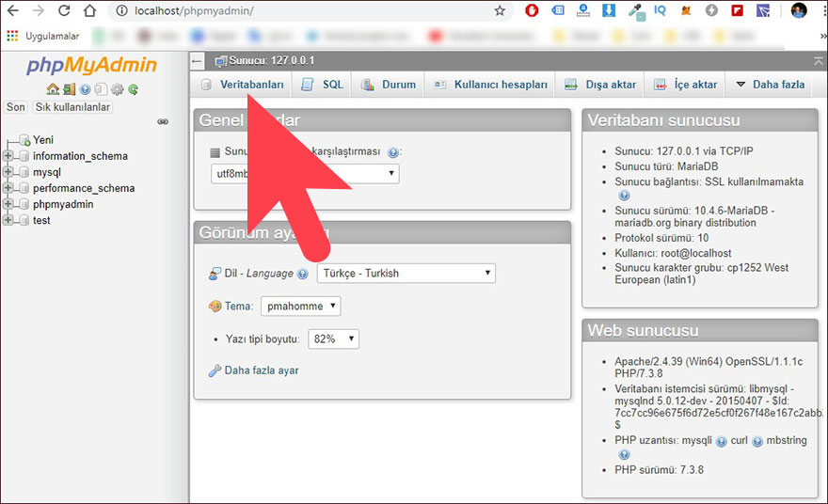Screen dimensions: 828x504
Task: Click the IQ extension icon
Action: pos(661,10)
